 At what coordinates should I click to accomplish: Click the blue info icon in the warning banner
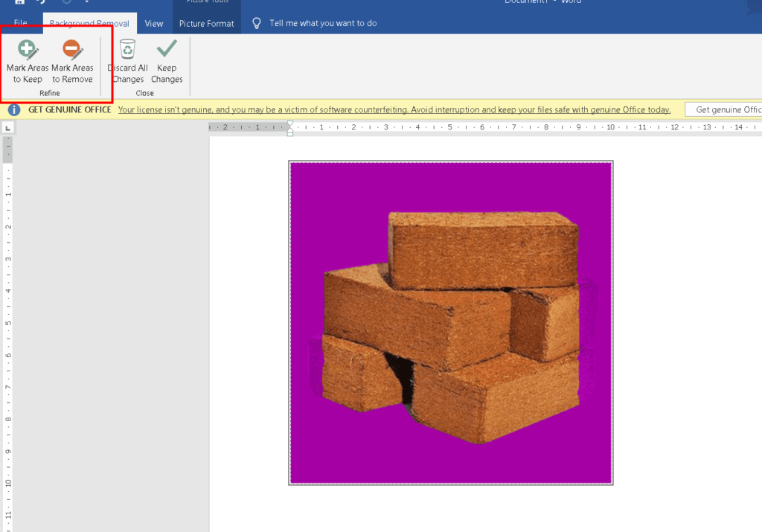(x=13, y=109)
